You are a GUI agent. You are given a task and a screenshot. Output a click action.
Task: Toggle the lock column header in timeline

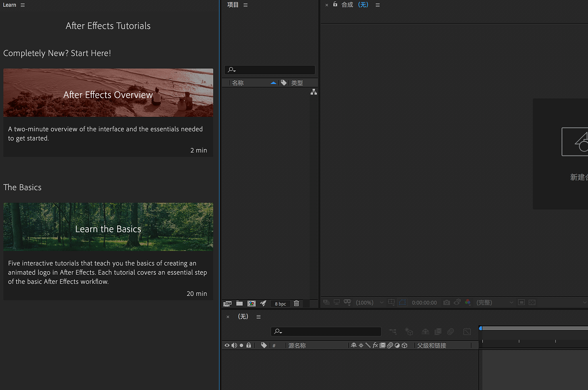coord(249,346)
